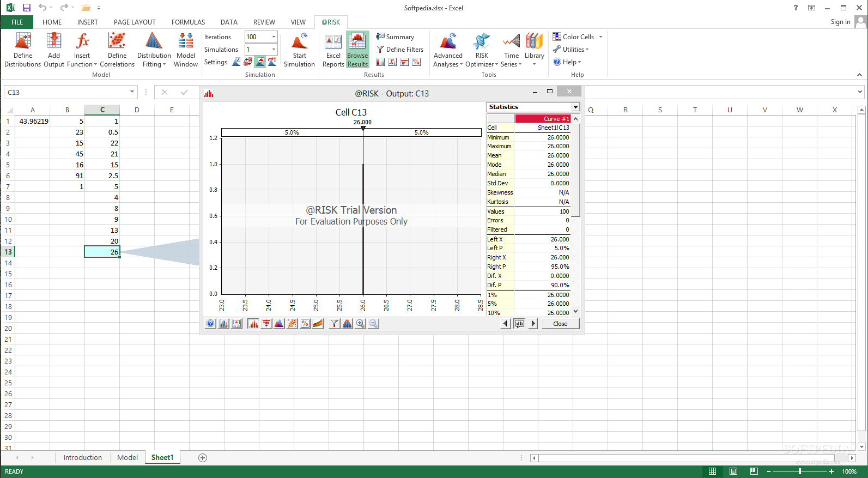Click the filter funnel icon in output window
Screen dimensions: 868x478
tap(335, 324)
